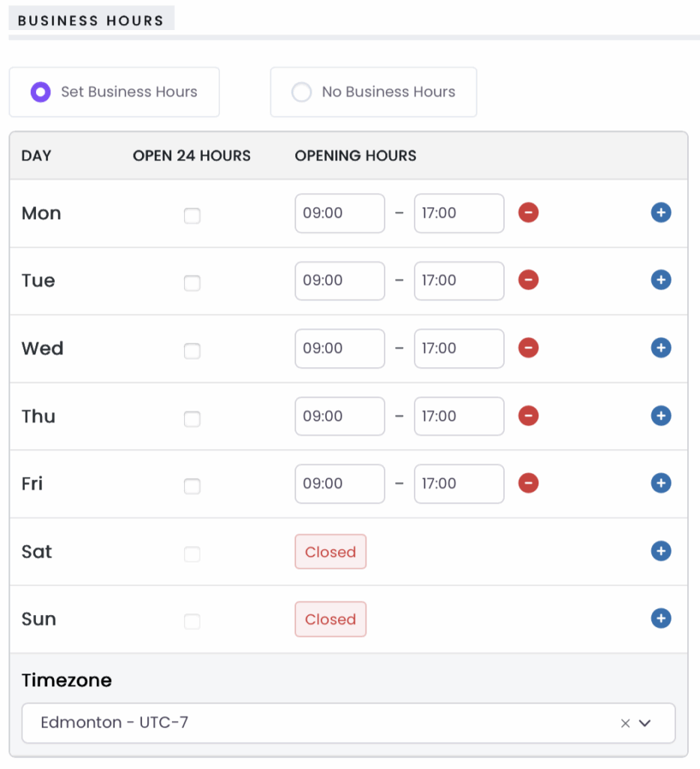Click the Closed badge for Saturday

pos(330,552)
